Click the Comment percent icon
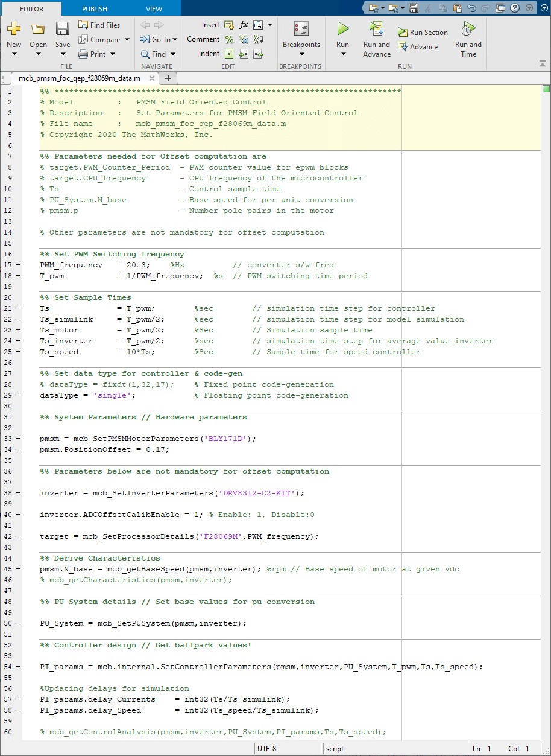Image resolution: width=551 pixels, height=756 pixels. click(x=229, y=40)
